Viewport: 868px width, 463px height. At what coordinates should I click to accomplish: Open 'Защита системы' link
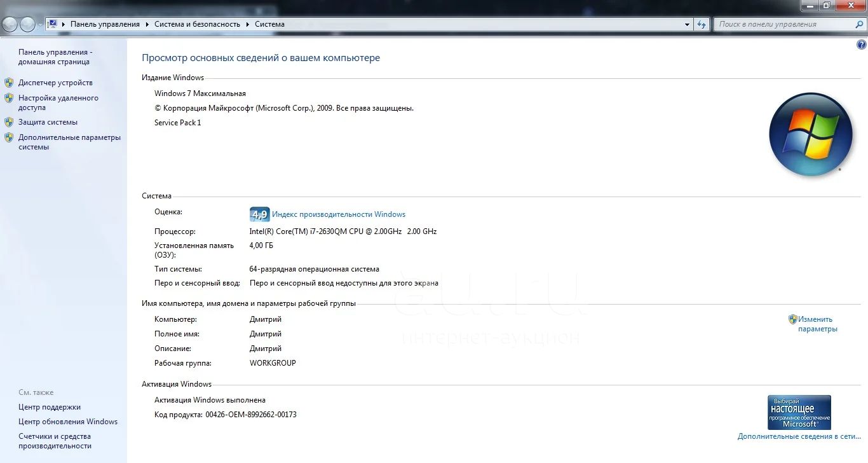[48, 122]
